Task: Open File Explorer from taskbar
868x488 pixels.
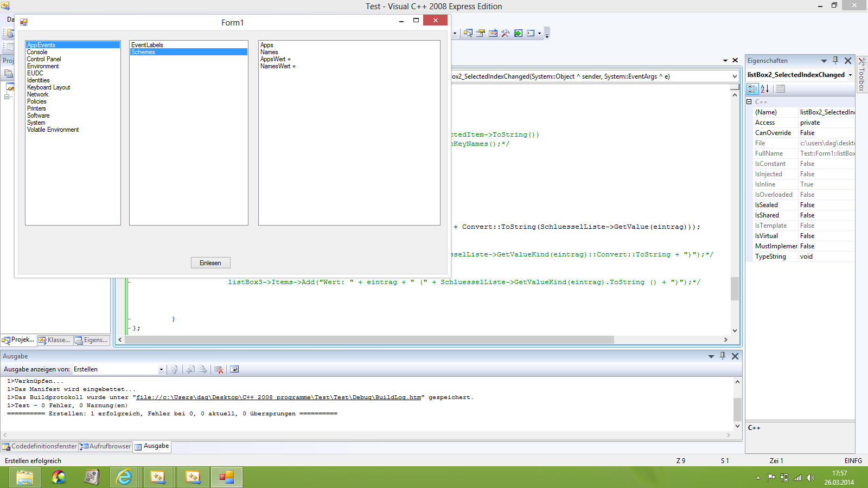Action: pos(25,477)
